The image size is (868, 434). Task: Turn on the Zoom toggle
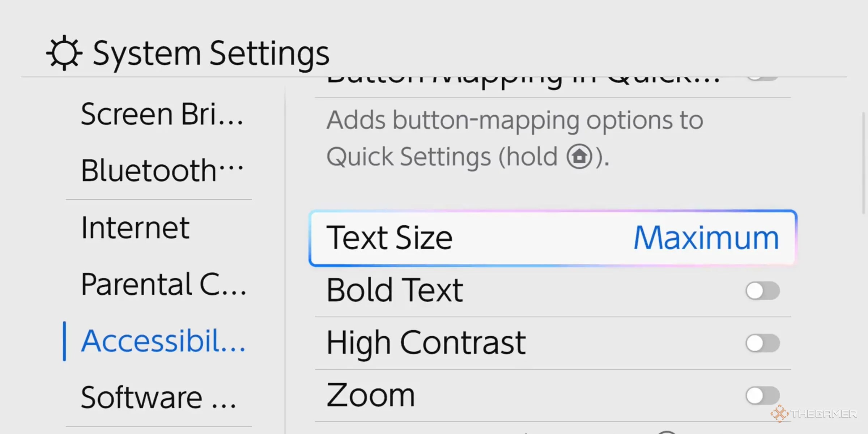[x=762, y=395]
